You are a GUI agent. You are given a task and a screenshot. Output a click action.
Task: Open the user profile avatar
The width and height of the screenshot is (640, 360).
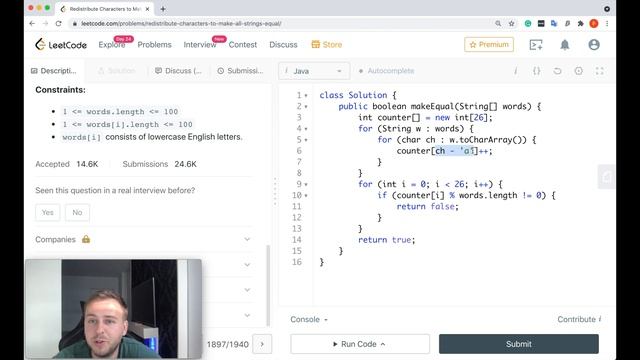pos(594,44)
